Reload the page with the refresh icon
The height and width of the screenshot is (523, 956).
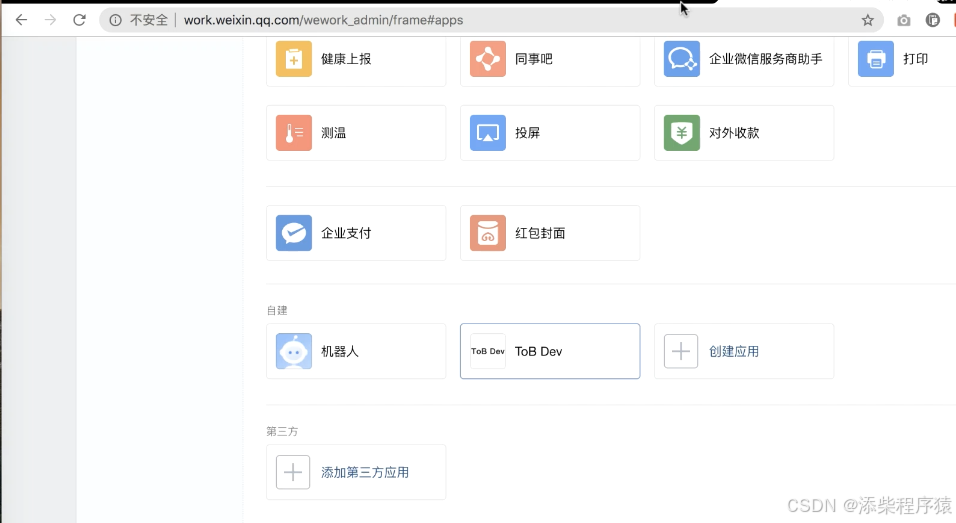(79, 20)
